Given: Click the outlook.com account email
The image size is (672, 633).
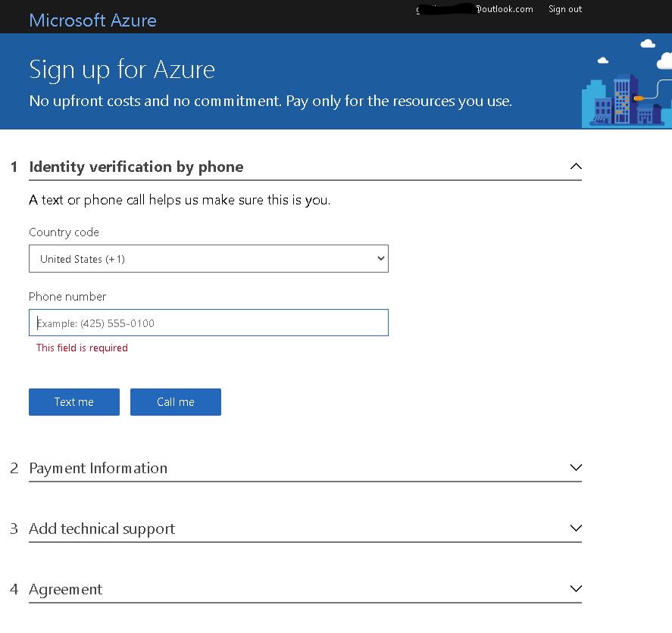Looking at the screenshot, I should point(475,9).
